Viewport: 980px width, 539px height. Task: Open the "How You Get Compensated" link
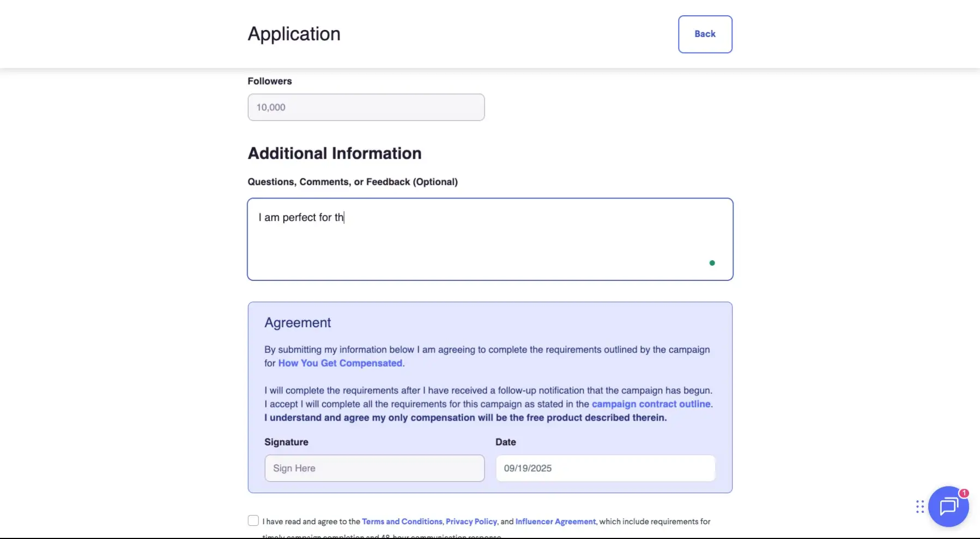[340, 363]
